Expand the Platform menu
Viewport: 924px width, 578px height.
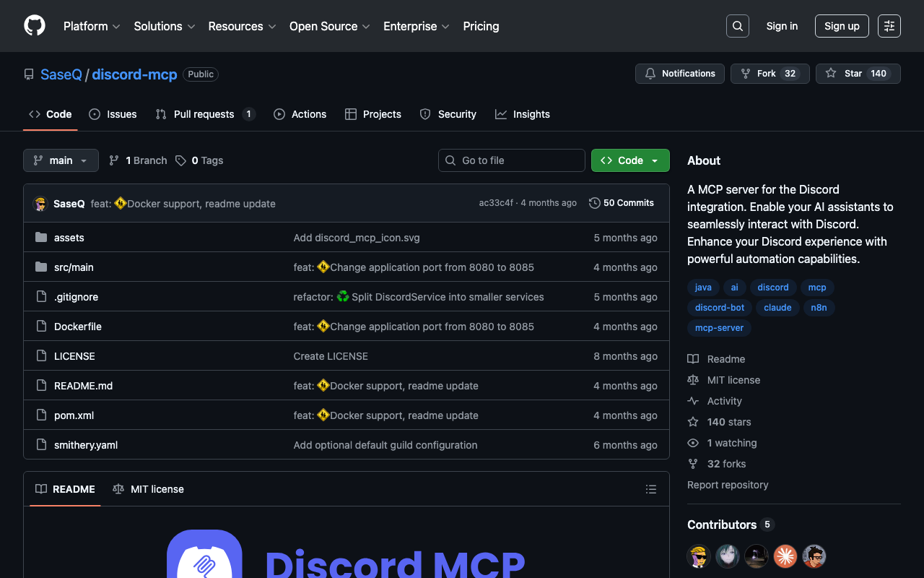(x=92, y=26)
